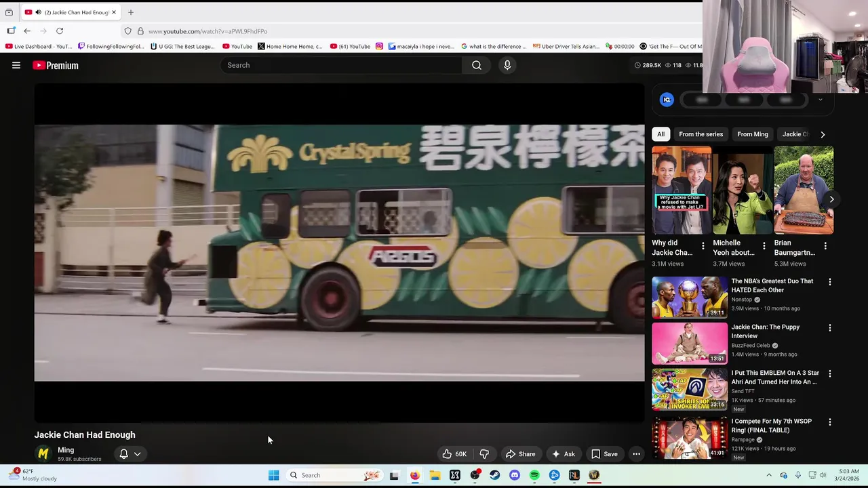Viewport: 868px width, 488px height.
Task: Toggle notification bell for Ming channel
Action: (x=123, y=454)
